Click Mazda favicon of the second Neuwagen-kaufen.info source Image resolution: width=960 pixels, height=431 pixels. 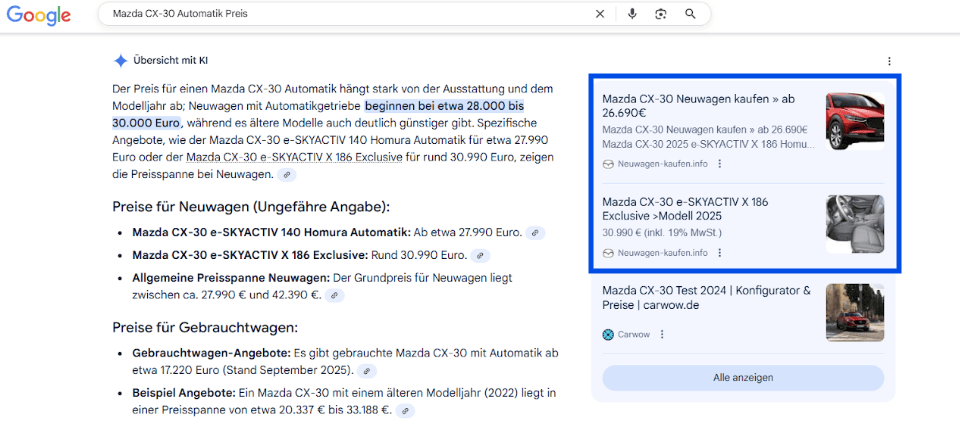pyautogui.click(x=608, y=253)
